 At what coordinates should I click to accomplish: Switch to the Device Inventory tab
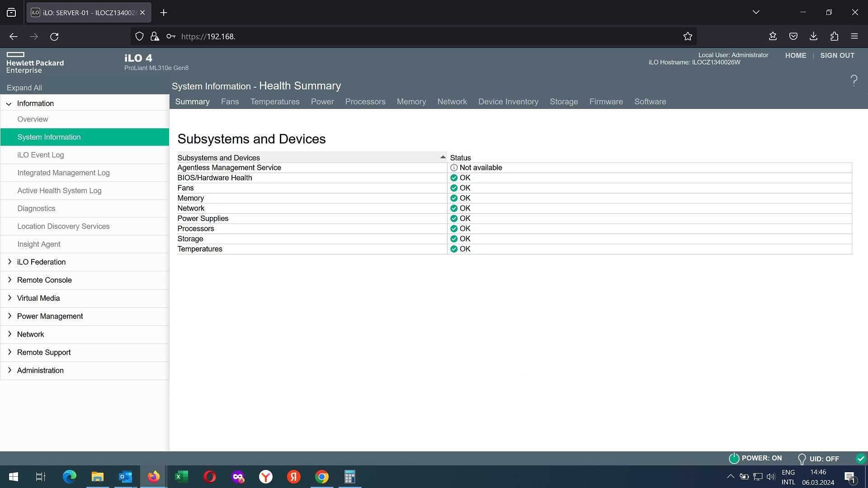pyautogui.click(x=508, y=102)
